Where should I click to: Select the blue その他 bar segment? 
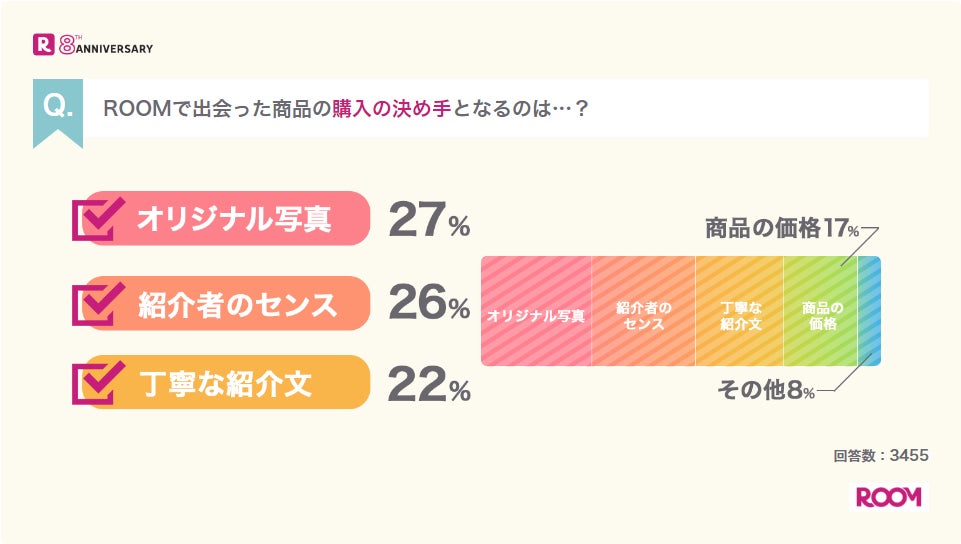pyautogui.click(x=869, y=311)
